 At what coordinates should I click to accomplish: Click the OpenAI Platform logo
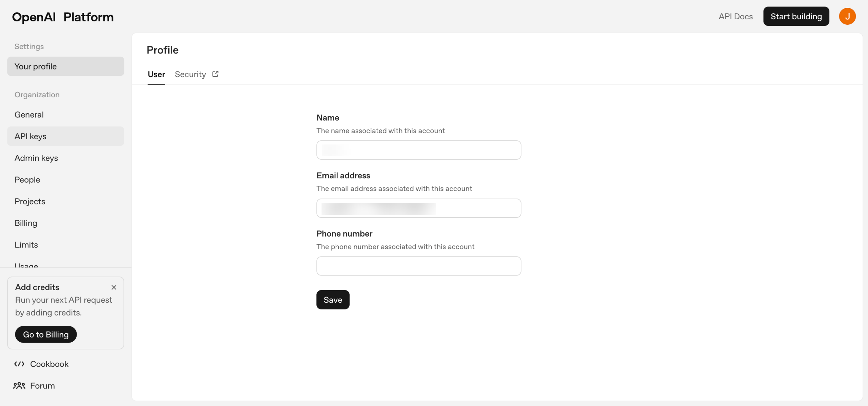(63, 17)
